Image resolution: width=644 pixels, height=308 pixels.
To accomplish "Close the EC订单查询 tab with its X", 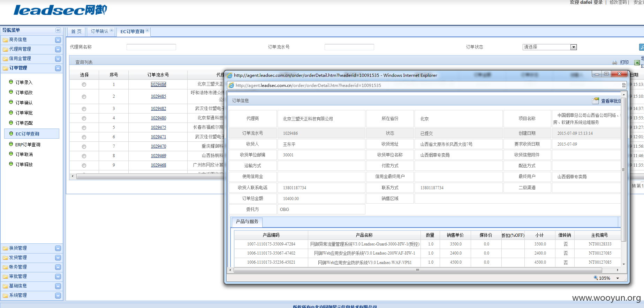I will coord(147,30).
